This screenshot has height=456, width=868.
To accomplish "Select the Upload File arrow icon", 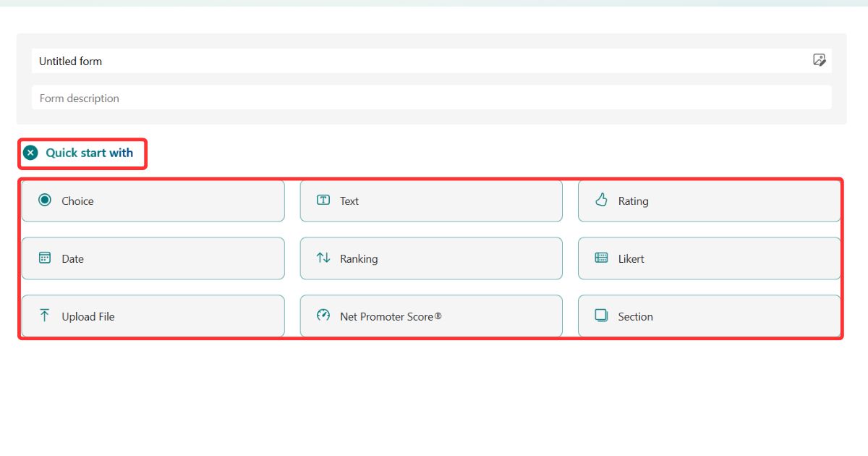I will (45, 316).
